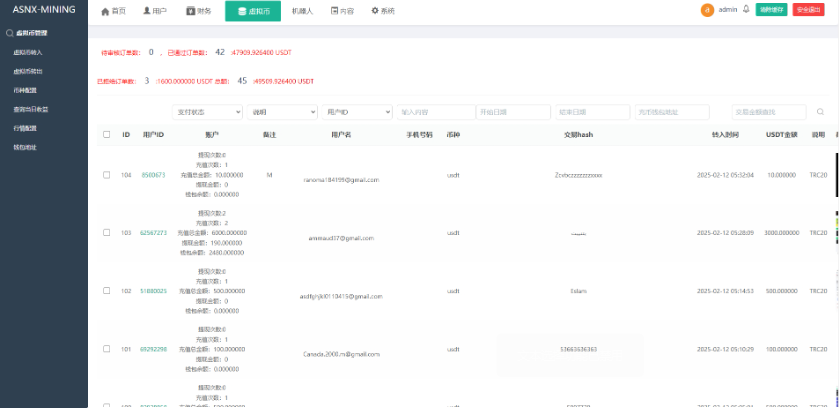Check the checkbox for row ID 101
Image resolution: width=839 pixels, height=408 pixels.
point(106,349)
